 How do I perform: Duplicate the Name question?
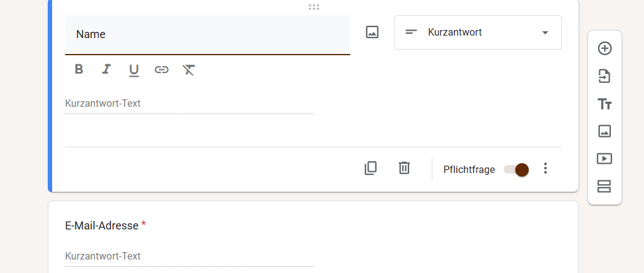pos(370,168)
